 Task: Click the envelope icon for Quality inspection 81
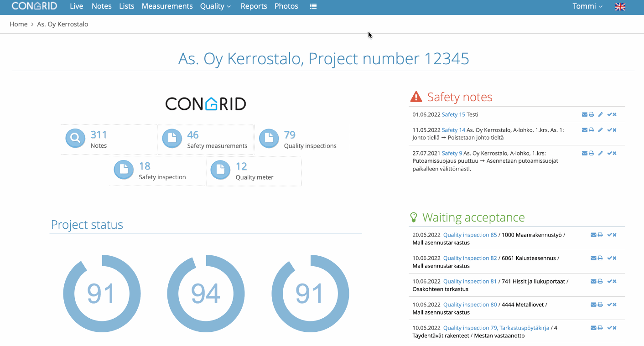(593, 282)
